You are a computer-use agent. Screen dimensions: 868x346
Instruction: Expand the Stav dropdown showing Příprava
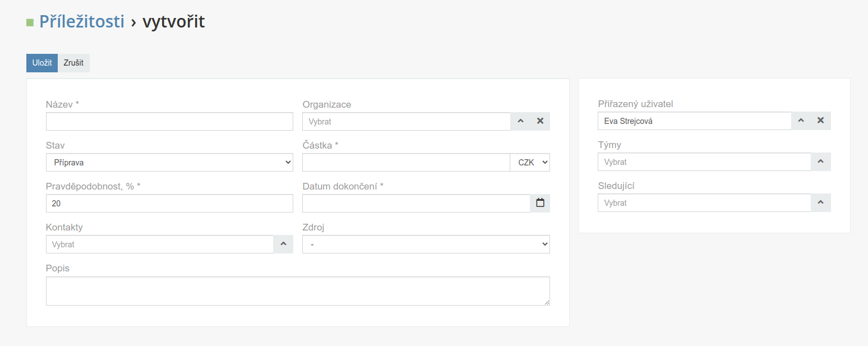pos(169,162)
